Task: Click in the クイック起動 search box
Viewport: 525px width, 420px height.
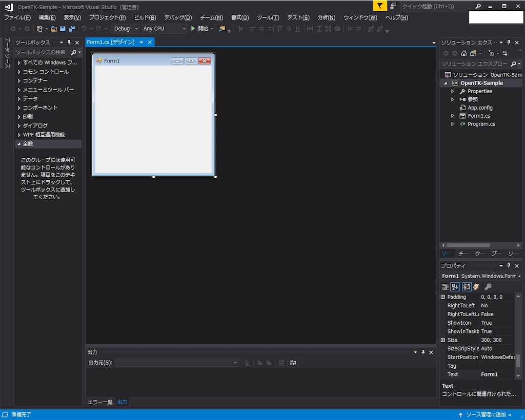Action: tap(437, 6)
